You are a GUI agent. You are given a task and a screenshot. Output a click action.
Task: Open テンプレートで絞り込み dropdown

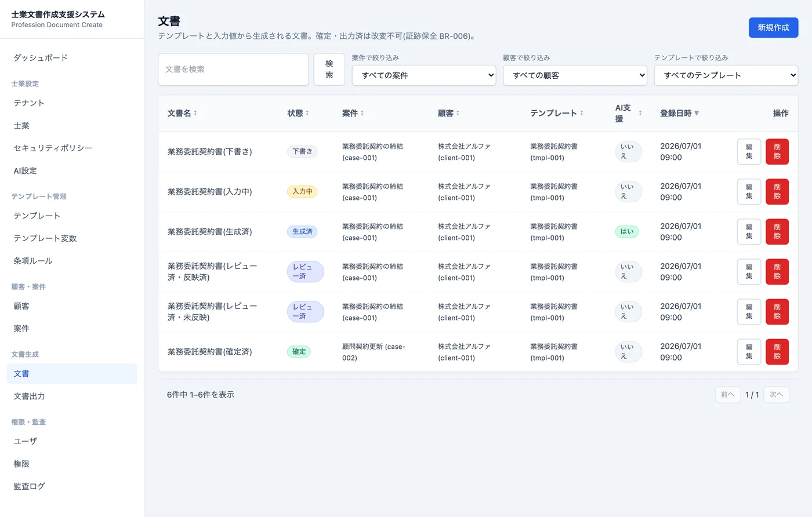point(726,75)
